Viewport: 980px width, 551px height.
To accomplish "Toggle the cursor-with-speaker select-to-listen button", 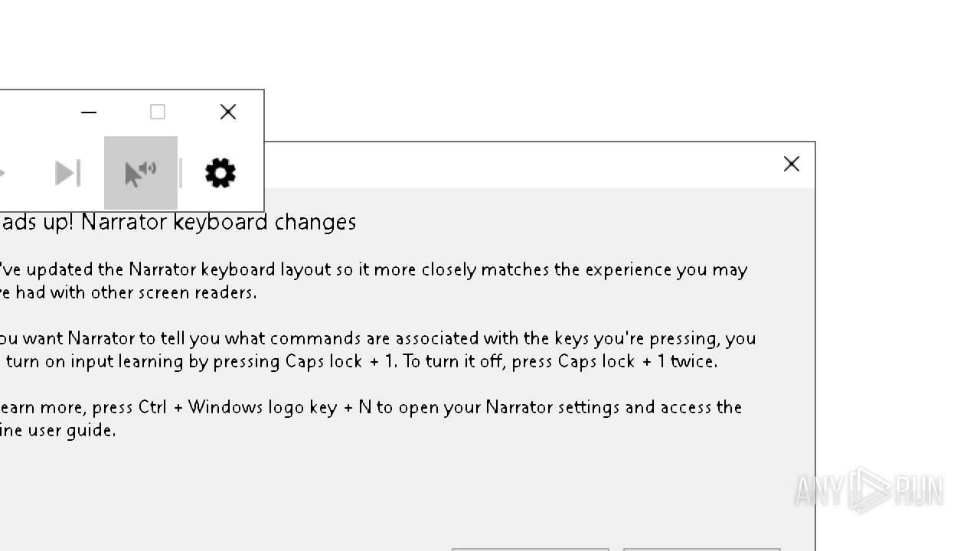I will tap(141, 173).
